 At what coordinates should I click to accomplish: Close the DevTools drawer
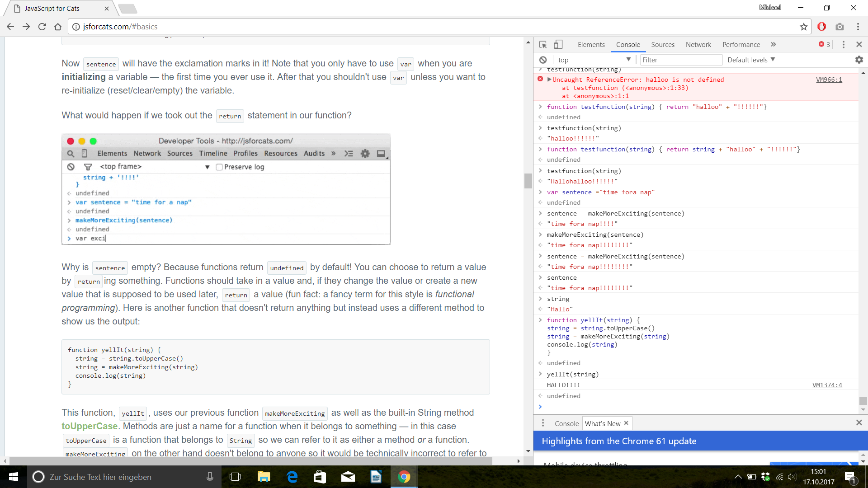pyautogui.click(x=859, y=422)
